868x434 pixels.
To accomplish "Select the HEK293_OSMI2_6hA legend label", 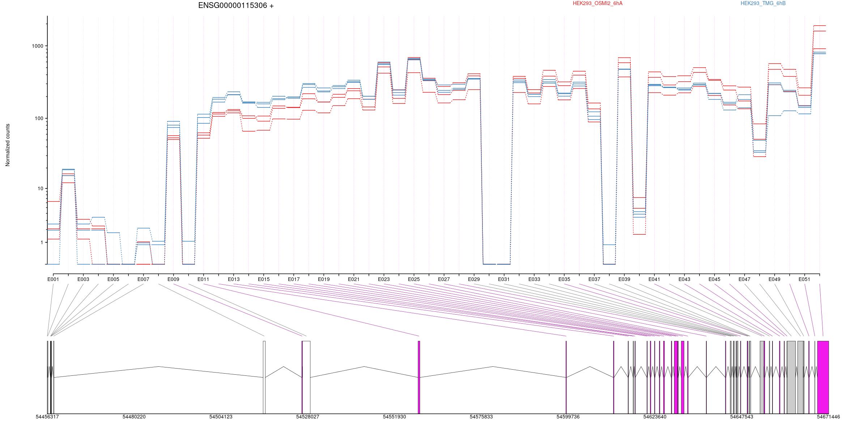I will click(597, 3).
